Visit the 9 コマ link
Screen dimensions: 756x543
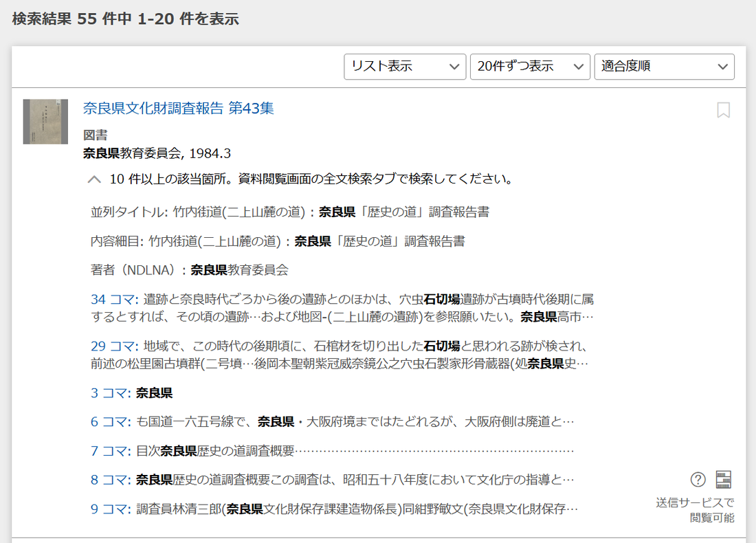click(x=111, y=509)
